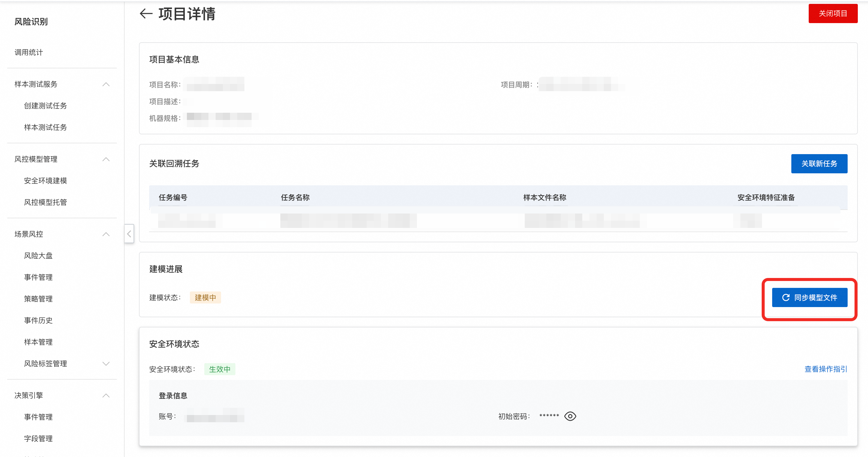Screen dimensions: 868x457
Task: Open 调用统计 in the sidebar
Action: pos(29,52)
